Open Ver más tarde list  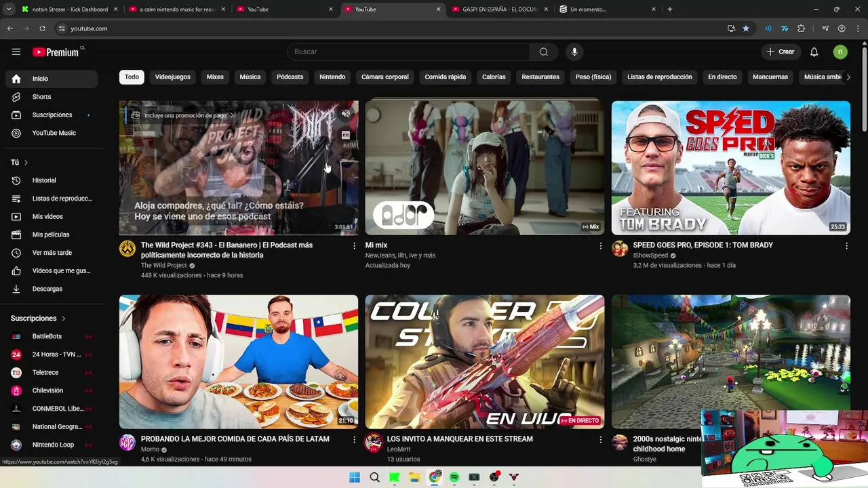(x=52, y=253)
